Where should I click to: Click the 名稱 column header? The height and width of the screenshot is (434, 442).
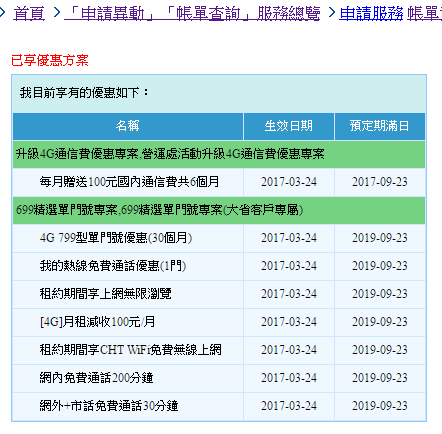coord(128,126)
